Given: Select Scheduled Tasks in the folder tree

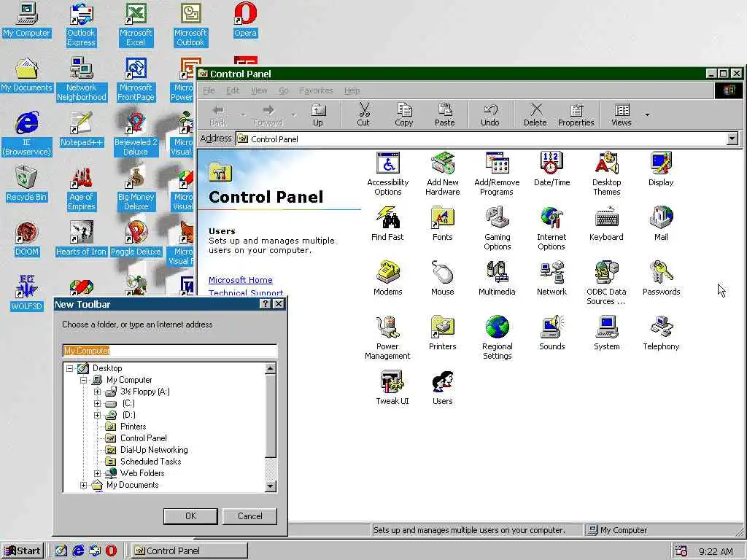Looking at the screenshot, I should (x=150, y=462).
